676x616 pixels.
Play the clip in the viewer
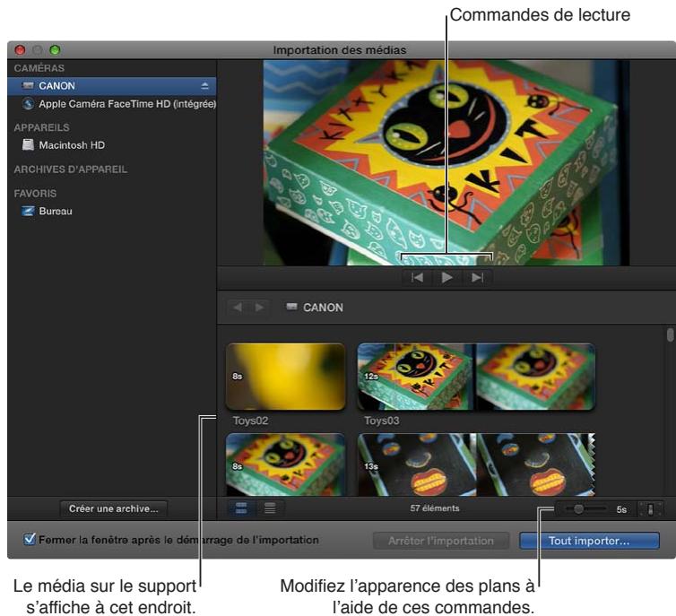coord(447,278)
